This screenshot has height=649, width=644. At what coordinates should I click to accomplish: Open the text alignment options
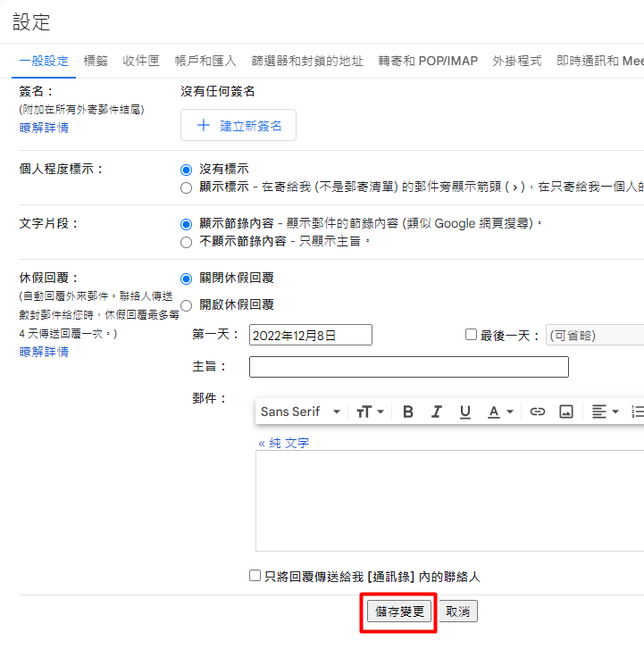[x=605, y=412]
